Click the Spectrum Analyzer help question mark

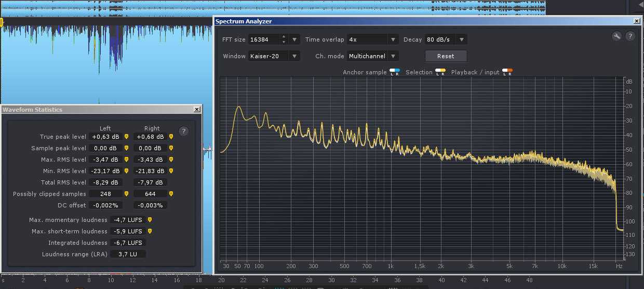[x=630, y=36]
